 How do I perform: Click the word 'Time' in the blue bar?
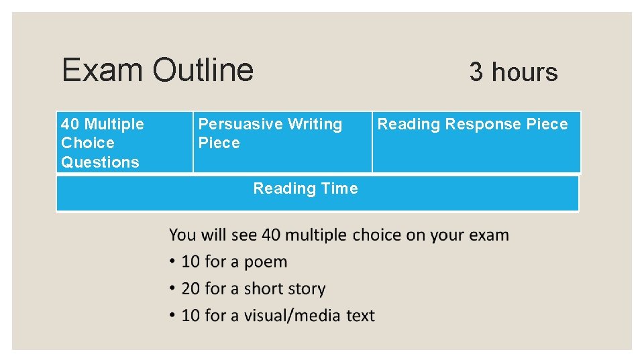[x=339, y=188]
